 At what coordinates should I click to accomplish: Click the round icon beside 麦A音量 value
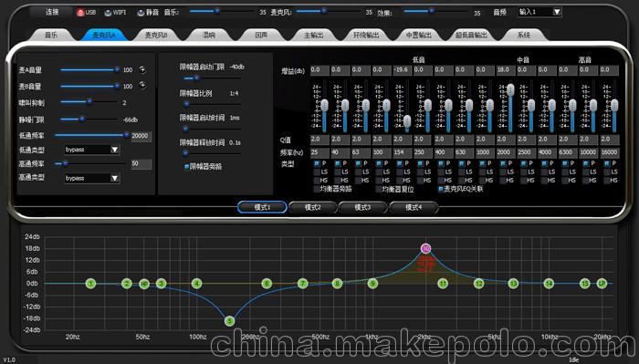[x=142, y=69]
